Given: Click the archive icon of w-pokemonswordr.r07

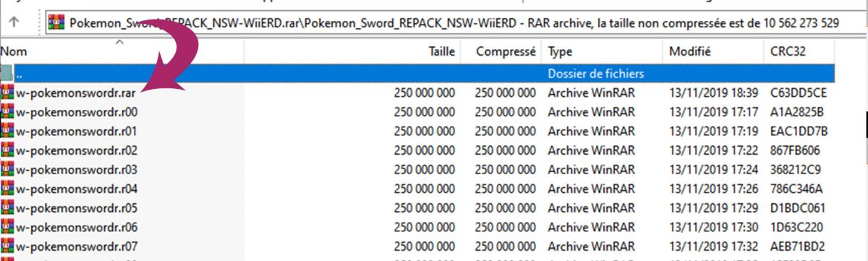Looking at the screenshot, I should point(7,247).
